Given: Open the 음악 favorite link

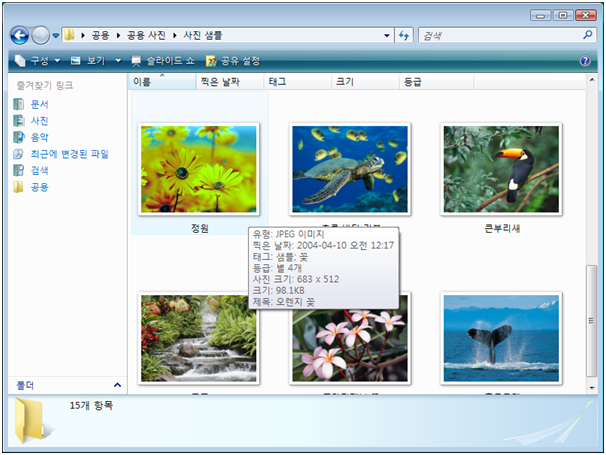Looking at the screenshot, I should [39, 137].
